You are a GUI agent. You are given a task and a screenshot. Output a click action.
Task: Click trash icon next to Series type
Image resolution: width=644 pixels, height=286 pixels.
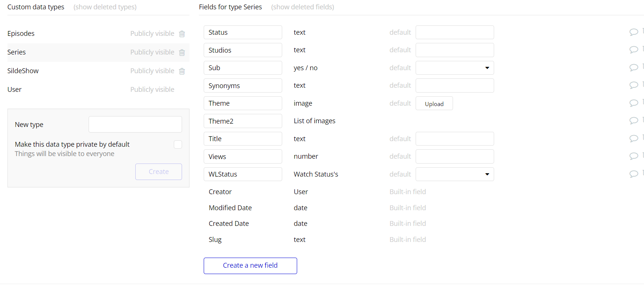[182, 52]
